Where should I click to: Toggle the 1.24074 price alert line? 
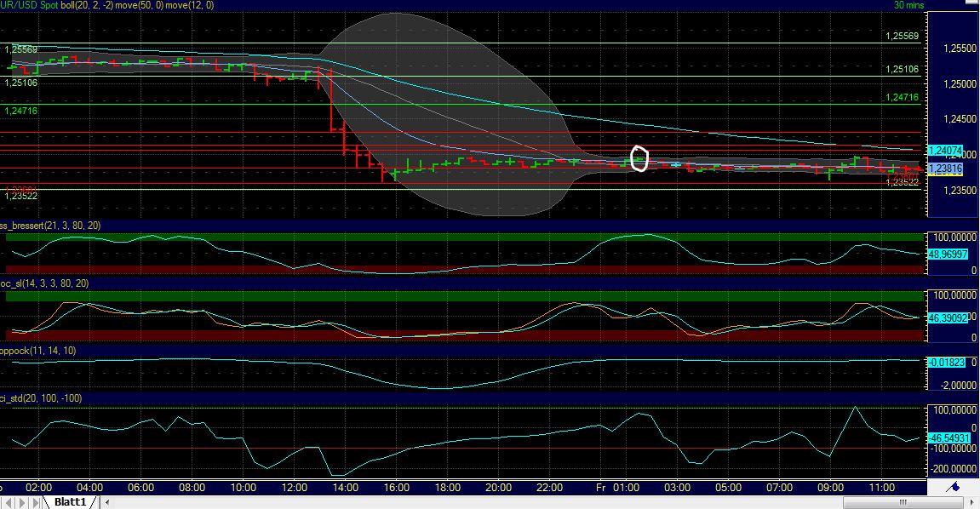948,151
